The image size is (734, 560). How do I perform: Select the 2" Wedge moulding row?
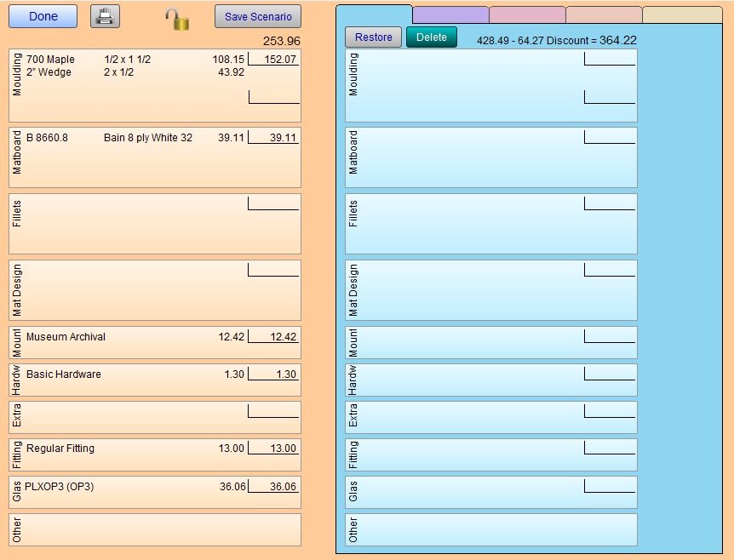[x=135, y=72]
